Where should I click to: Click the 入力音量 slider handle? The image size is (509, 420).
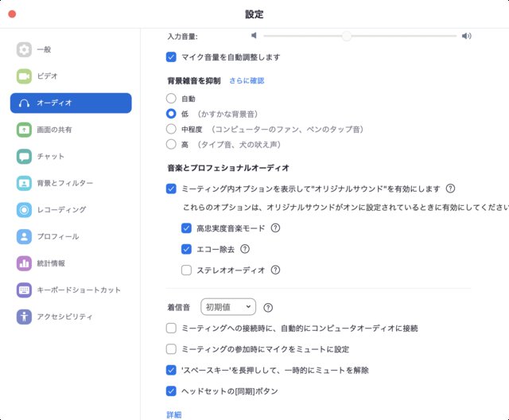(x=347, y=36)
